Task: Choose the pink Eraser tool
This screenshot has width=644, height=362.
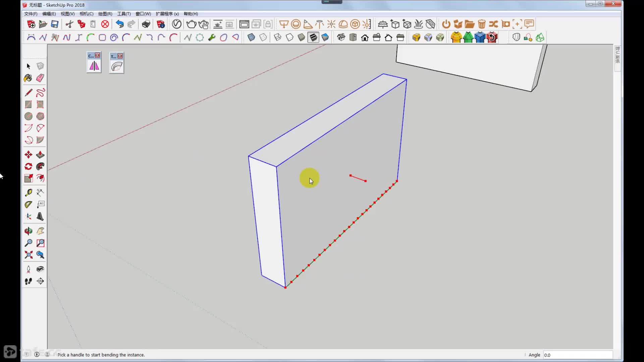Action: click(40, 78)
